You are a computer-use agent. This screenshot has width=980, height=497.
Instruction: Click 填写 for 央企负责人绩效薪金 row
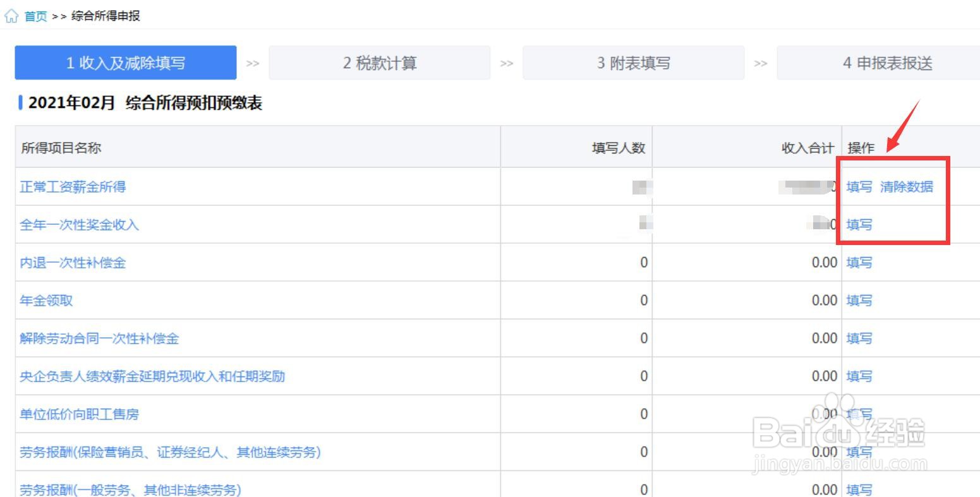pyautogui.click(x=859, y=376)
